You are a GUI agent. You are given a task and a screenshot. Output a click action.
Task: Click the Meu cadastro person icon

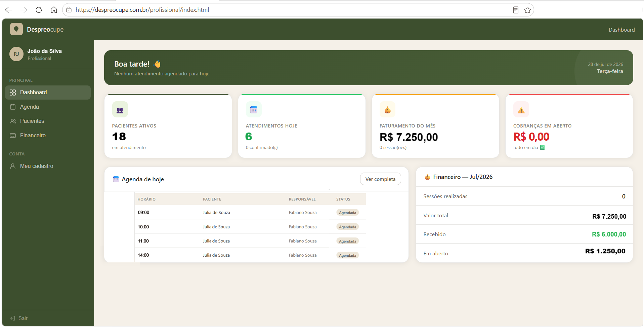click(13, 166)
